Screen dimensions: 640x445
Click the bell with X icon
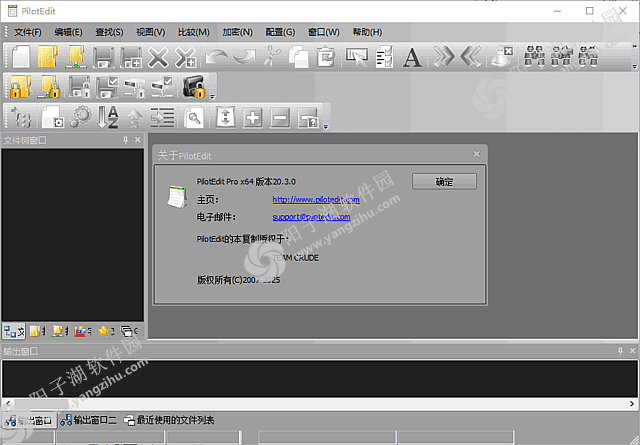point(502,57)
